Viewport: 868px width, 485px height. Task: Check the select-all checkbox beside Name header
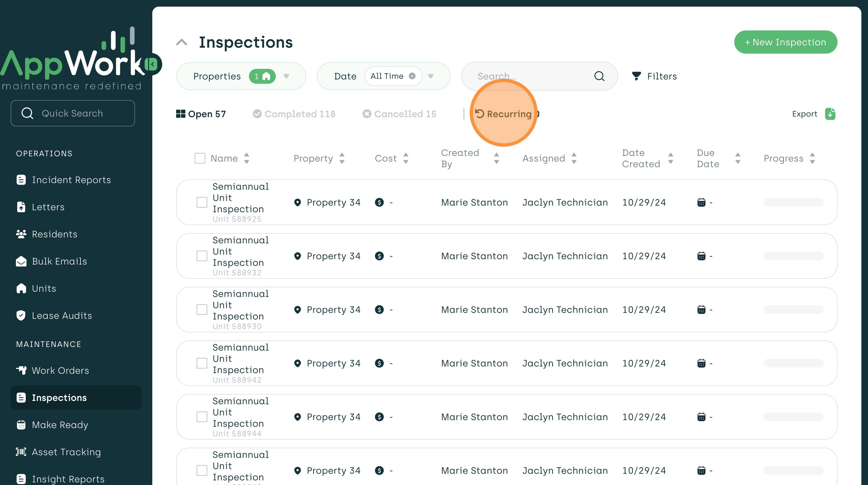[x=200, y=158]
